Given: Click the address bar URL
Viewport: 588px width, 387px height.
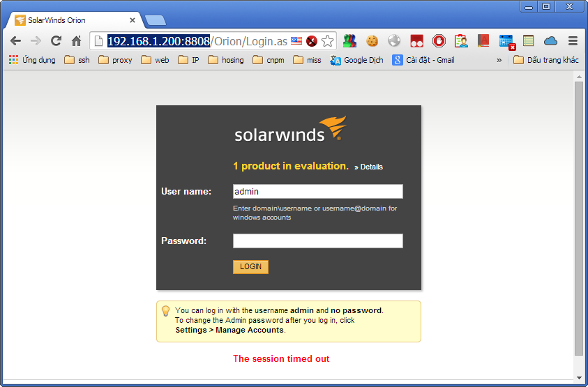Looking at the screenshot, I should 197,41.
